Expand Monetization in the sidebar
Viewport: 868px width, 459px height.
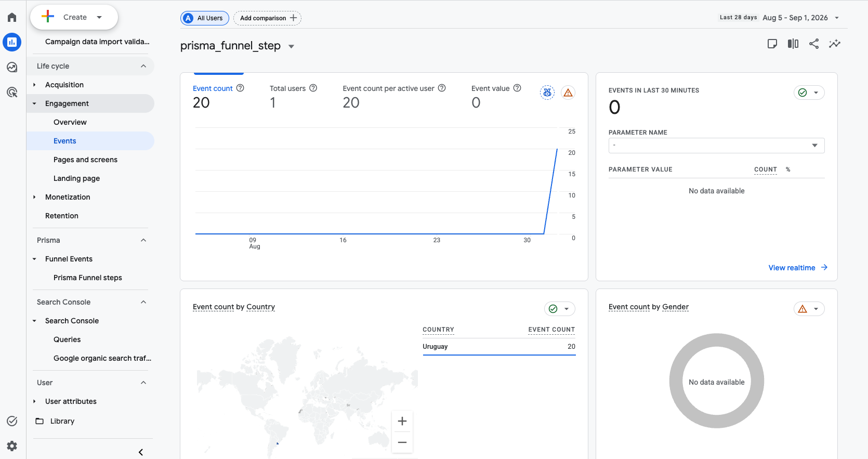click(x=34, y=197)
